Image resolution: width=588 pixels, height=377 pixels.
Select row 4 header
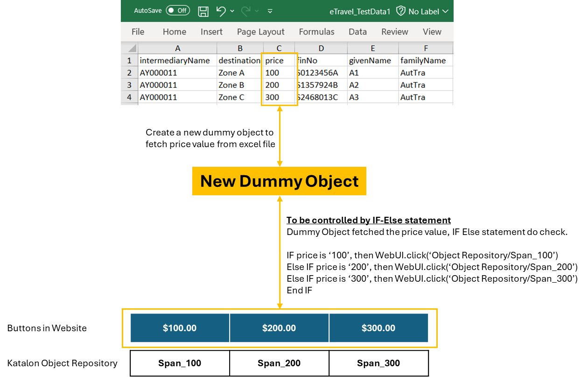pyautogui.click(x=130, y=97)
